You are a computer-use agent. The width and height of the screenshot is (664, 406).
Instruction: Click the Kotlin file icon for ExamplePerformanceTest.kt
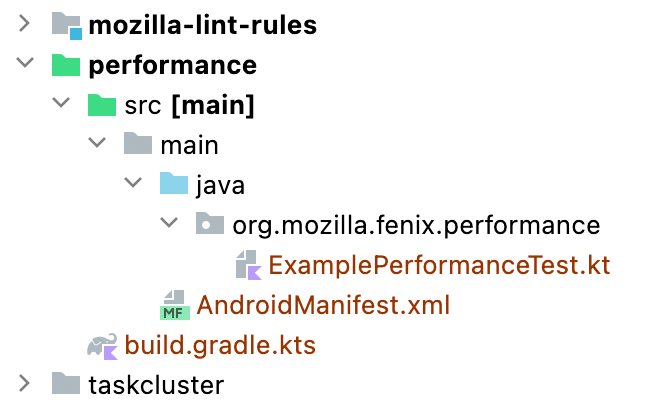248,265
